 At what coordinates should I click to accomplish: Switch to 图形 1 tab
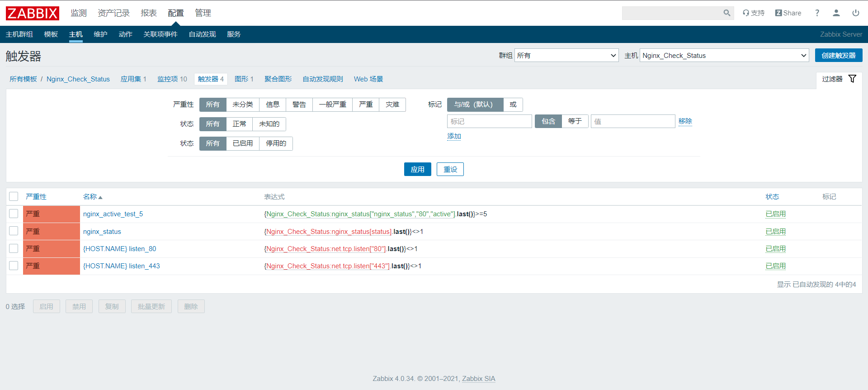(244, 79)
